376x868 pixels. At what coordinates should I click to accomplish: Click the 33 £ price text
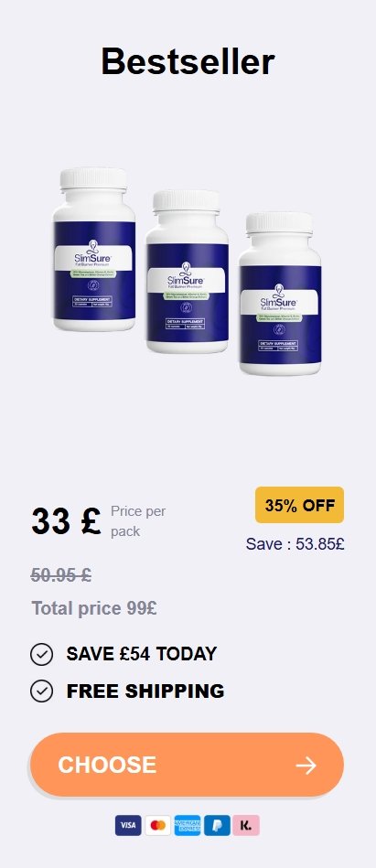(x=66, y=521)
